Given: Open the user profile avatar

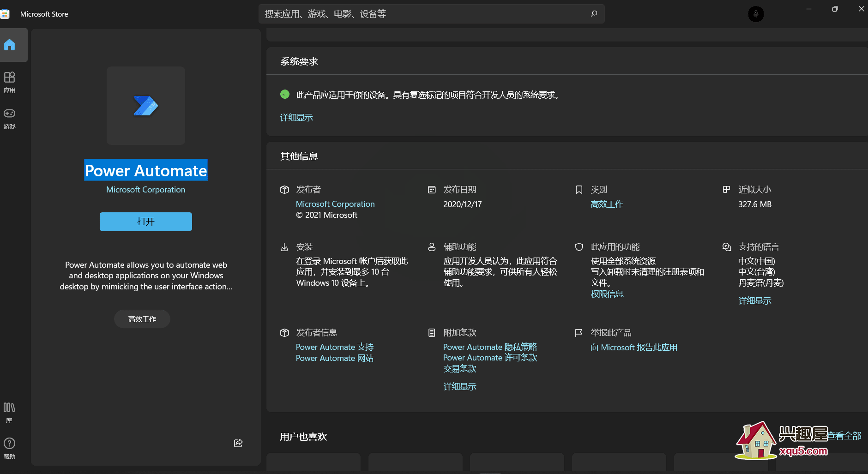Looking at the screenshot, I should (x=756, y=14).
